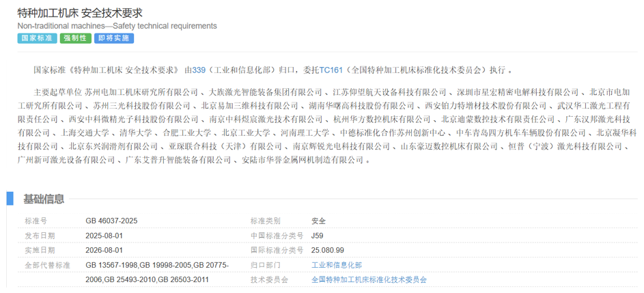Screen dimensions: 644x293
Task: Click 深圳市星宏精密电解科技有限公司 text
Action: pos(518,92)
